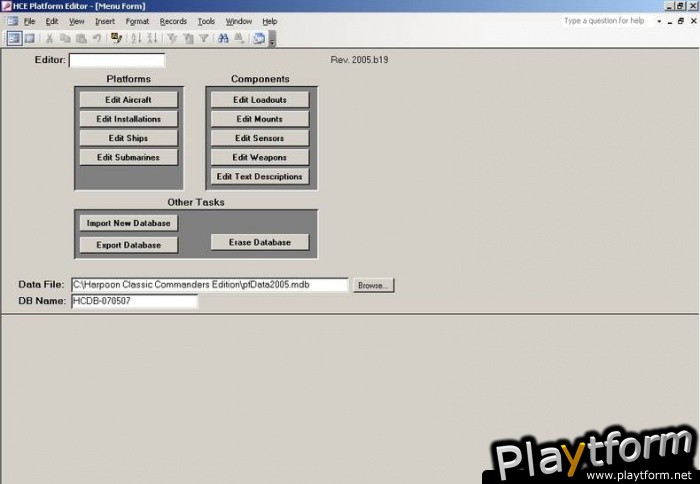
Task: Open the Records menu
Action: coord(173,21)
